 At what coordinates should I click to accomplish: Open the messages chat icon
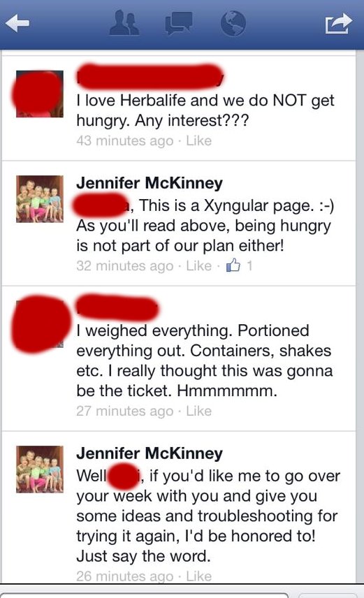pyautogui.click(x=179, y=23)
